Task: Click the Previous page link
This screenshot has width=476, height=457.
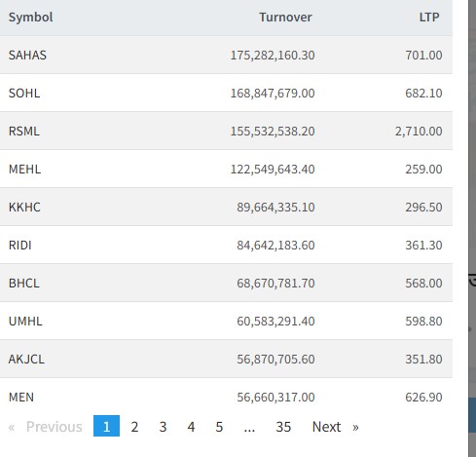Action: point(55,427)
